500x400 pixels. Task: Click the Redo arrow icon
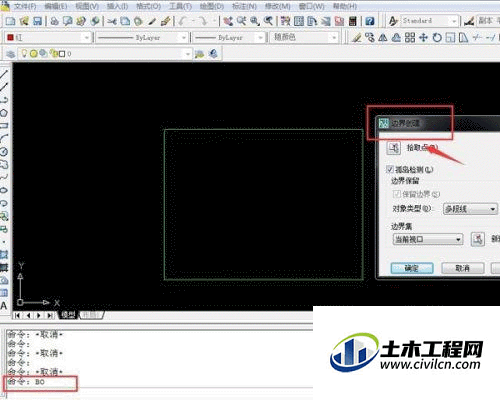[x=203, y=21]
